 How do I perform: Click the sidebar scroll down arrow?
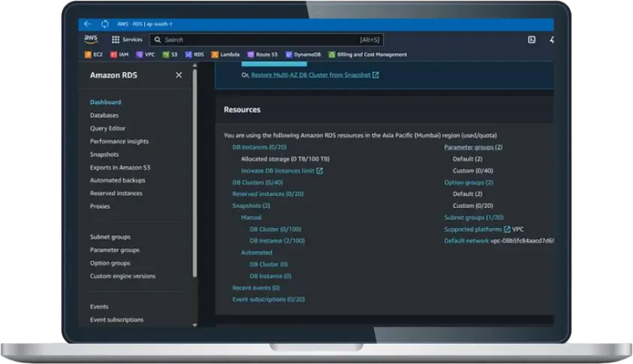click(x=195, y=325)
